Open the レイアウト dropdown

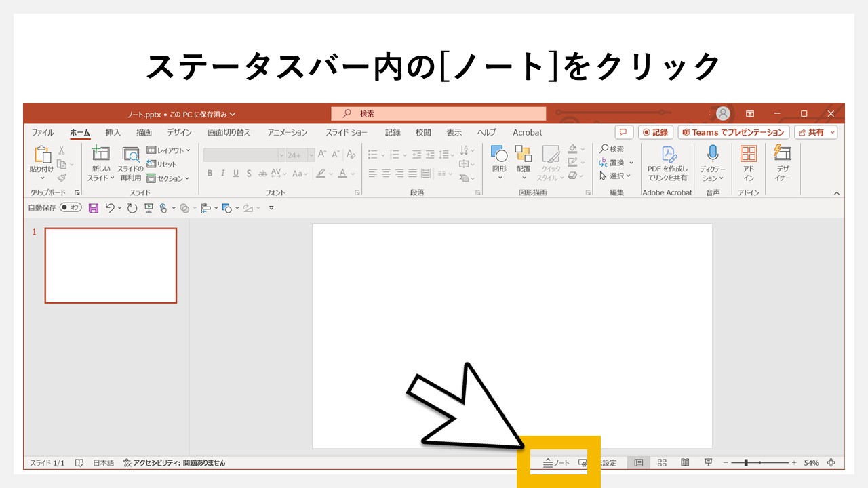pos(169,150)
